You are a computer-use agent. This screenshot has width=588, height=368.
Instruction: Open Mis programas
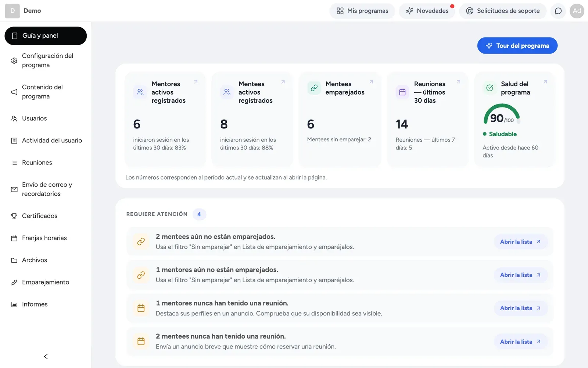[x=362, y=11]
